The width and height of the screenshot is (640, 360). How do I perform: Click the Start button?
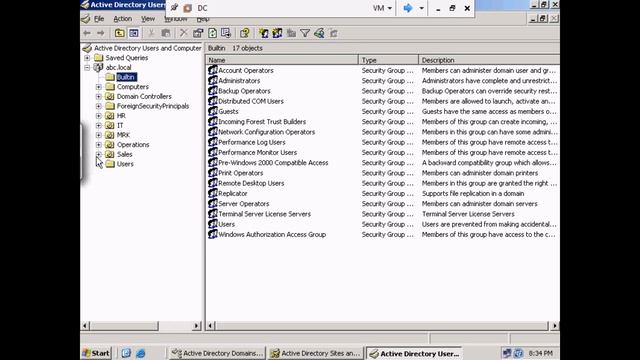tap(96, 353)
